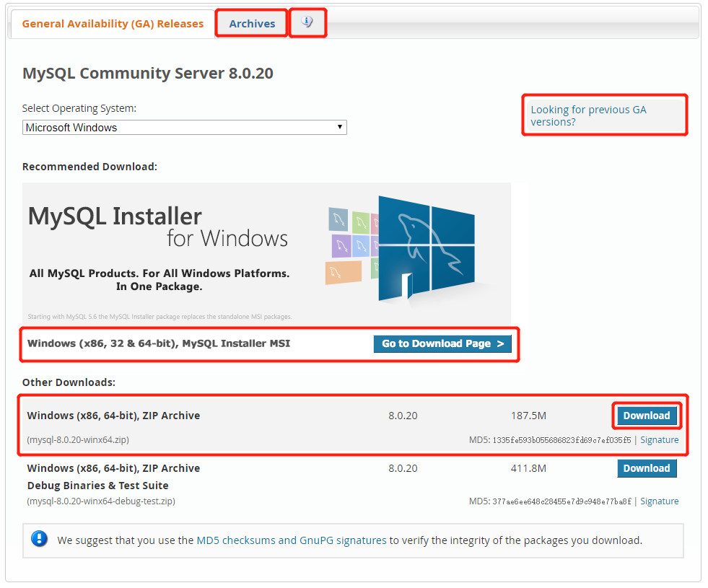The image size is (708, 588).
Task: Click the Select Operating System: label
Action: coord(79,108)
